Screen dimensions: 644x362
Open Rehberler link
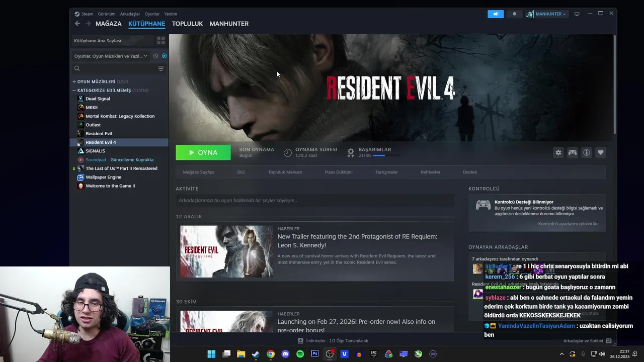(x=430, y=172)
